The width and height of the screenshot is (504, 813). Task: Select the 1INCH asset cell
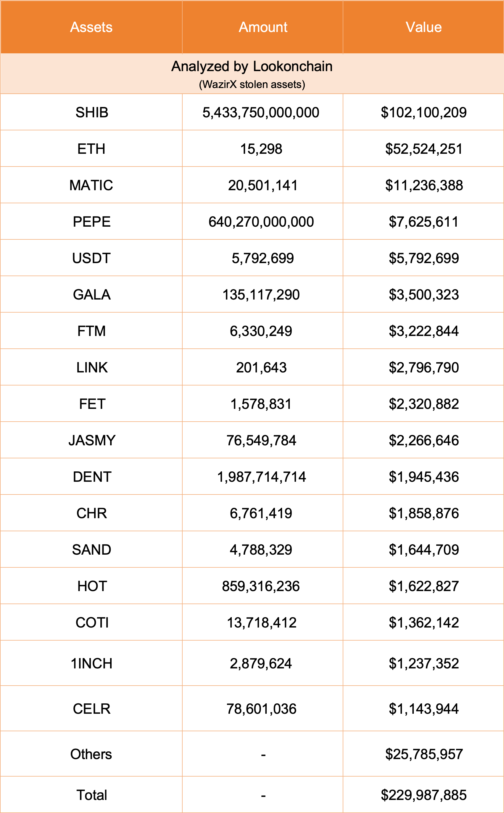click(x=91, y=664)
